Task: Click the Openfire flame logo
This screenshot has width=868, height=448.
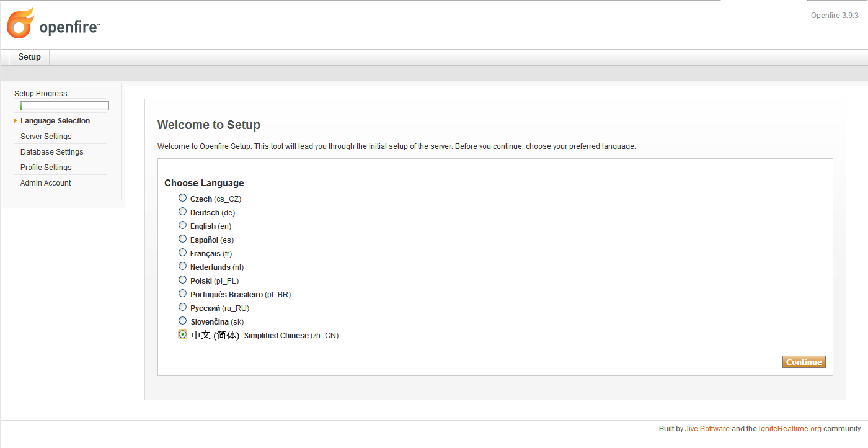Action: coord(20,24)
